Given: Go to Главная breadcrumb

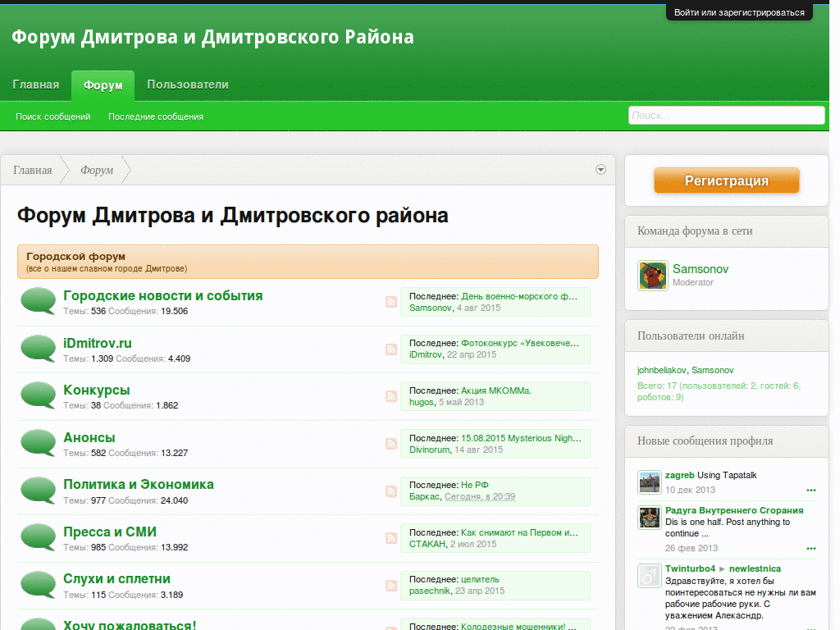Looking at the screenshot, I should point(33,171).
